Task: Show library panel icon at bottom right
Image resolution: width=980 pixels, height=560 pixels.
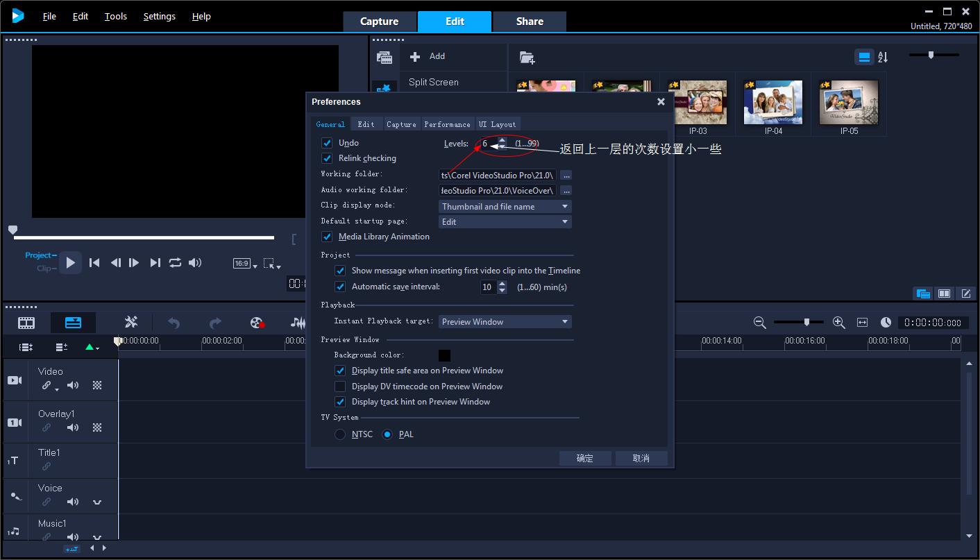Action: 923,294
